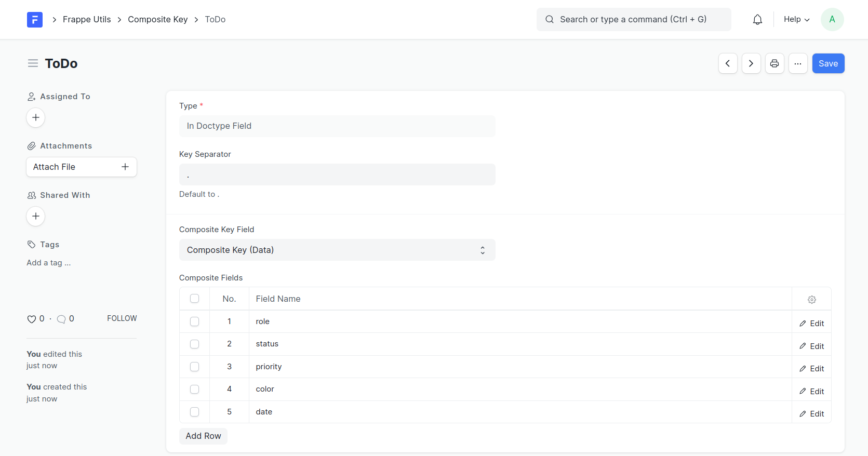Screen dimensions: 868x456
Task: Select the checkbox for role row
Action: [195, 321]
